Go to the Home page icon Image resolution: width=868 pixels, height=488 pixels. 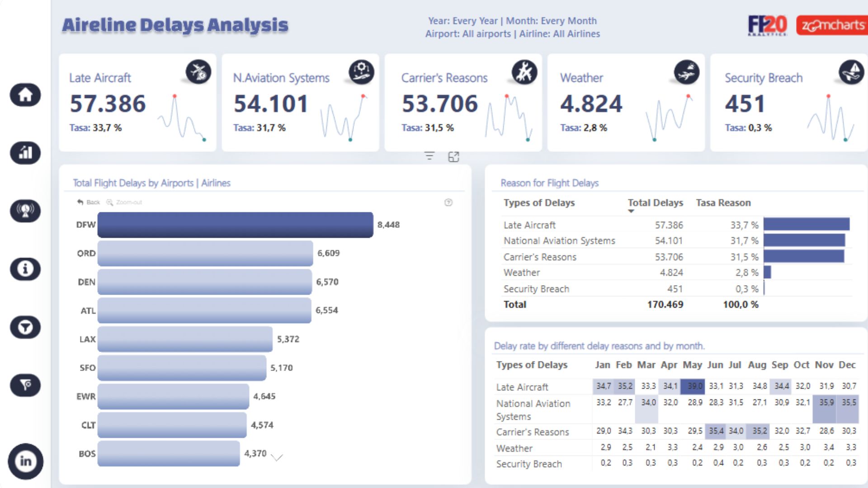point(25,95)
